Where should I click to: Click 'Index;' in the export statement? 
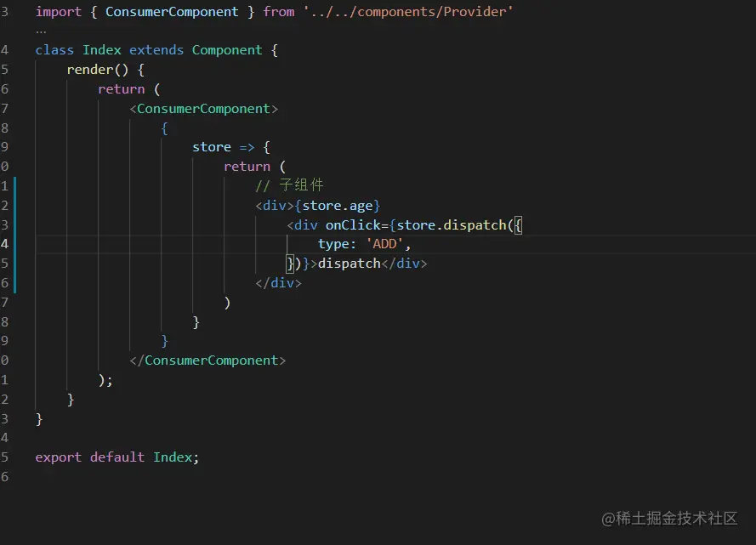pos(176,457)
